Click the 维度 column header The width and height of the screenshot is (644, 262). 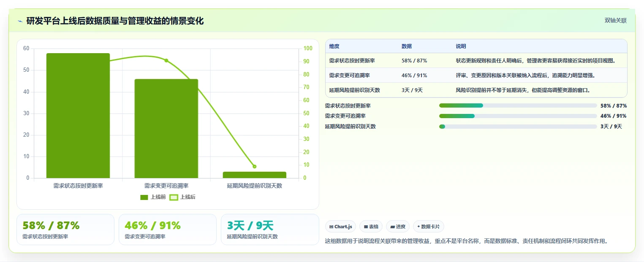[x=334, y=46]
